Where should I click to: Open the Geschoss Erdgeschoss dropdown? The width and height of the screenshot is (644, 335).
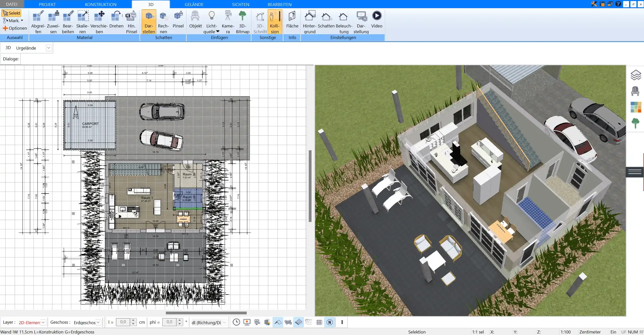point(98,322)
